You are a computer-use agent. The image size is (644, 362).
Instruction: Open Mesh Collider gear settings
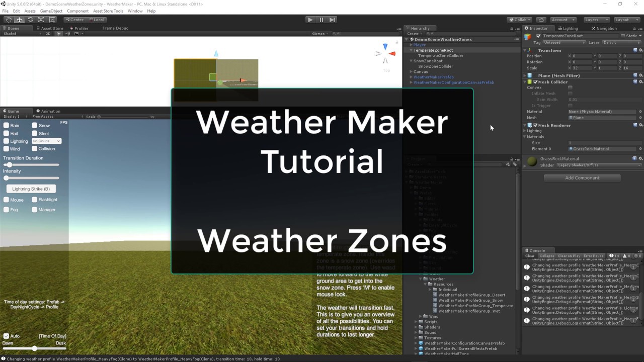pos(641,82)
